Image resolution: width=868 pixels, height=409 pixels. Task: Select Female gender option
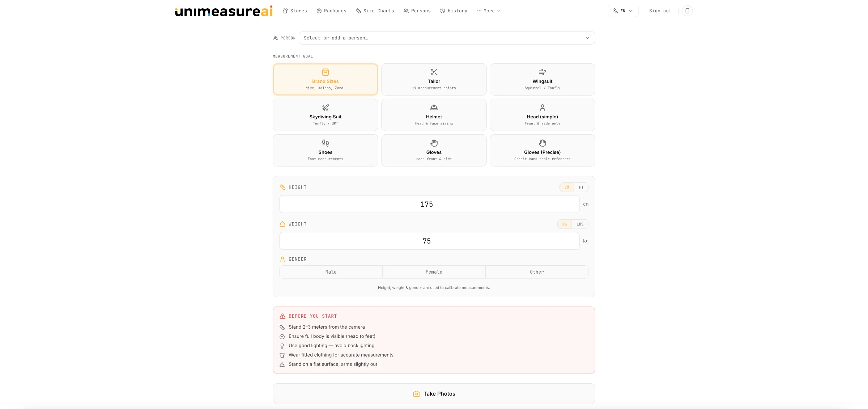tap(434, 272)
